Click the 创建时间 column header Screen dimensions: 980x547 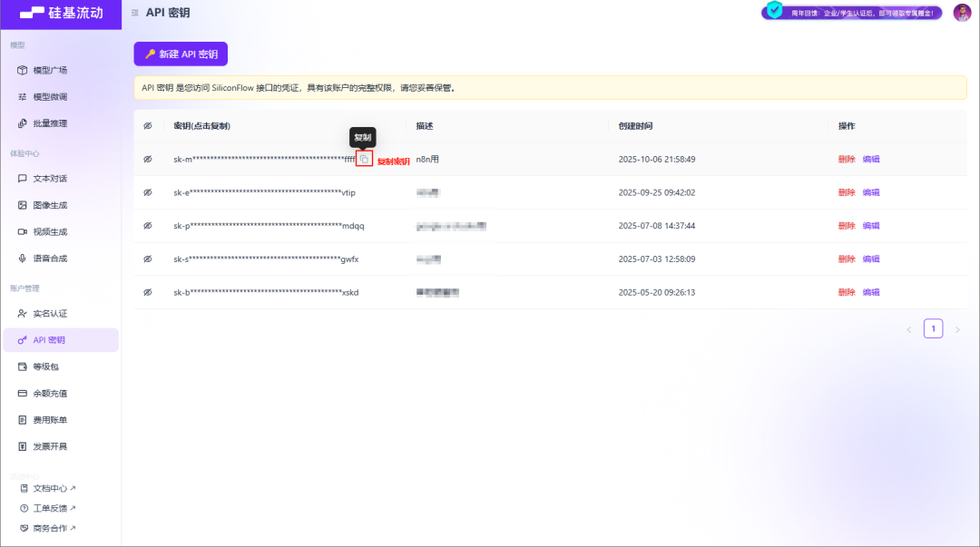tap(635, 126)
